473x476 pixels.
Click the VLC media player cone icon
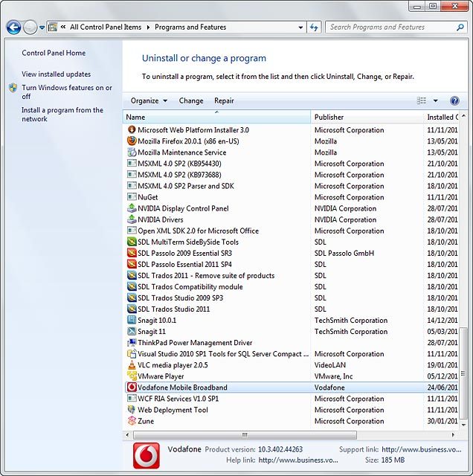(x=132, y=365)
